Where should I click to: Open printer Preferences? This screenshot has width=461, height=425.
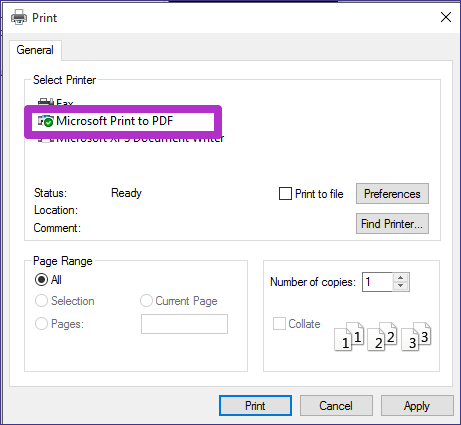coord(392,194)
